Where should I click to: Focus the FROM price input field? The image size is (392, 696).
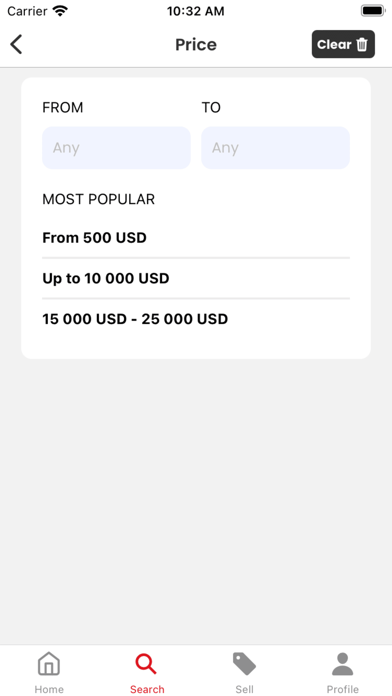click(x=116, y=148)
